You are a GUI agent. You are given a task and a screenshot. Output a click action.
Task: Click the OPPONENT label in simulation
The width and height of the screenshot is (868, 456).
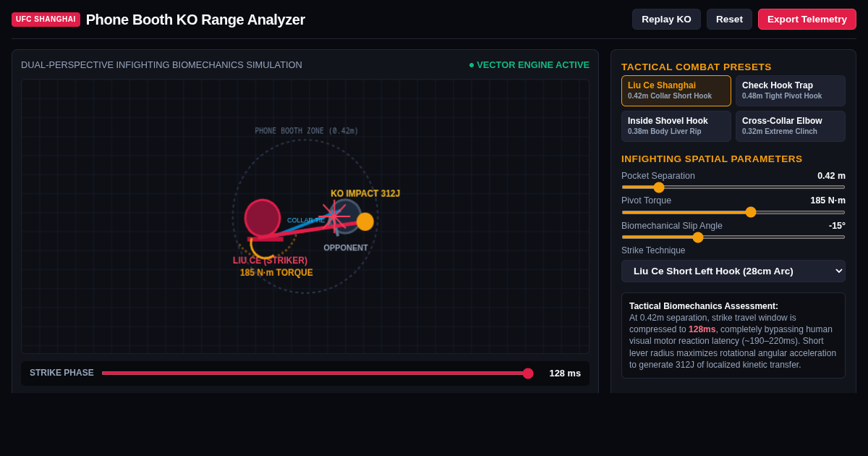pos(346,248)
